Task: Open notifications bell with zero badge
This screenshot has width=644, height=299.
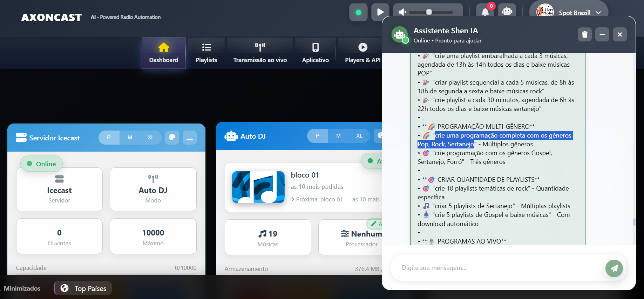Action: tap(485, 12)
